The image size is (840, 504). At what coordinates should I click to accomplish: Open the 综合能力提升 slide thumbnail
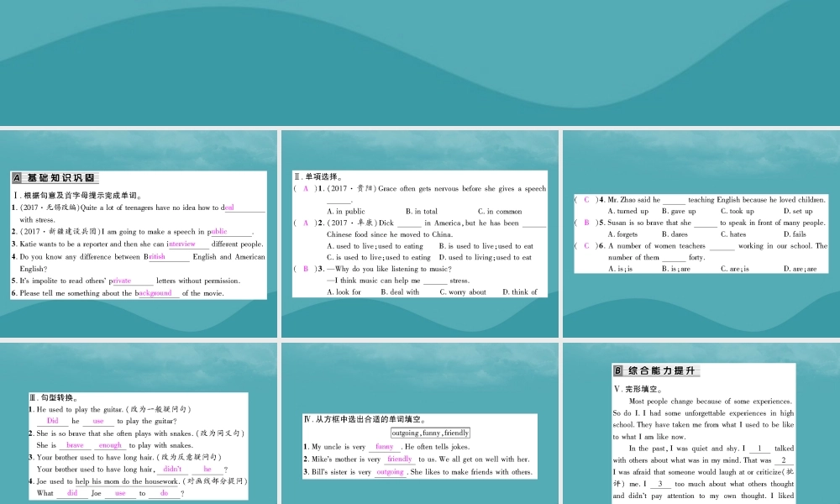click(x=701, y=423)
